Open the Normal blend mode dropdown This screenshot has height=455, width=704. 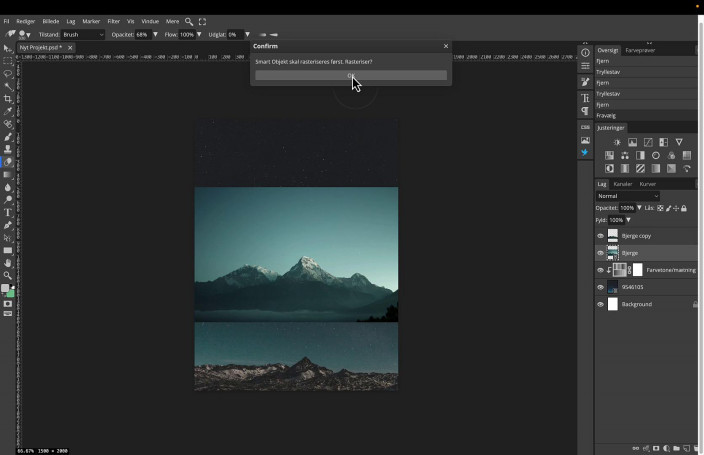627,196
